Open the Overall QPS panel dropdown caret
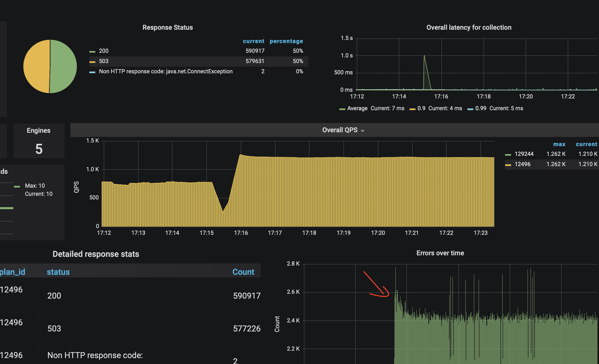The height and width of the screenshot is (364, 599). tap(363, 131)
